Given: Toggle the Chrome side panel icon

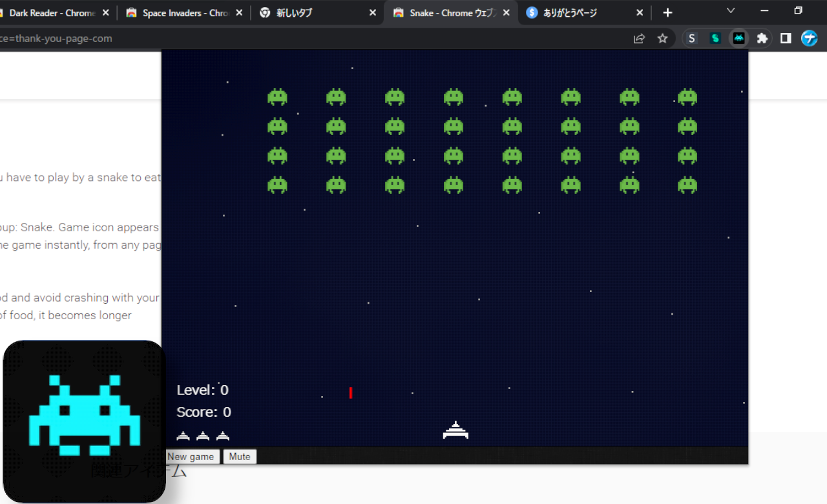Looking at the screenshot, I should click(786, 39).
